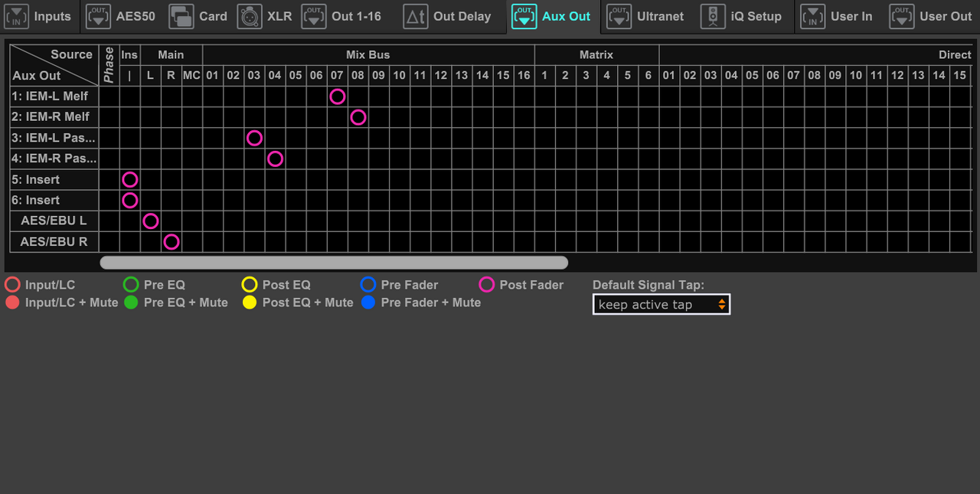Click the Card routing icon
This screenshot has width=980, height=494.
(181, 16)
